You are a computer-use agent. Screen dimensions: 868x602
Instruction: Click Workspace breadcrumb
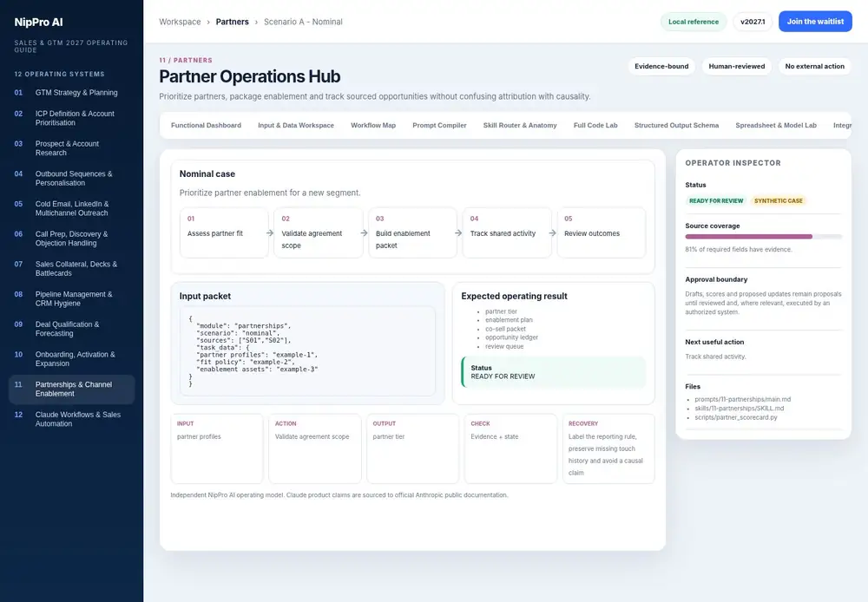[180, 22]
